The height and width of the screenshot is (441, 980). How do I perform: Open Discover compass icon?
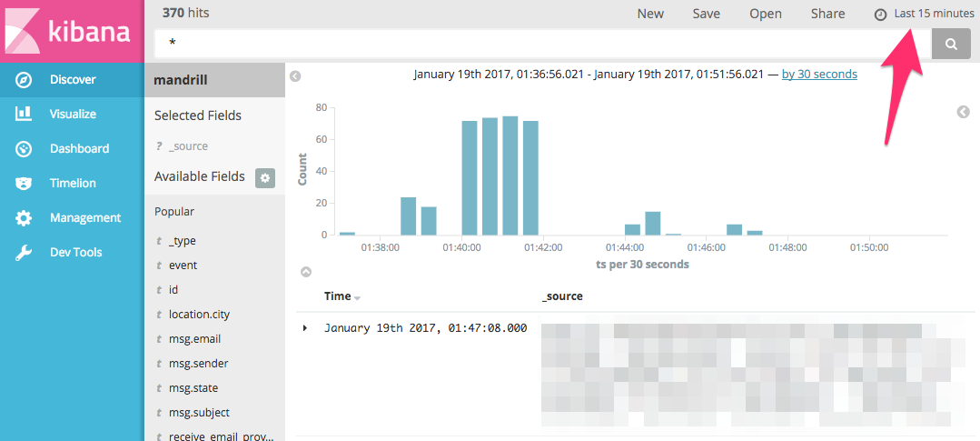click(24, 80)
